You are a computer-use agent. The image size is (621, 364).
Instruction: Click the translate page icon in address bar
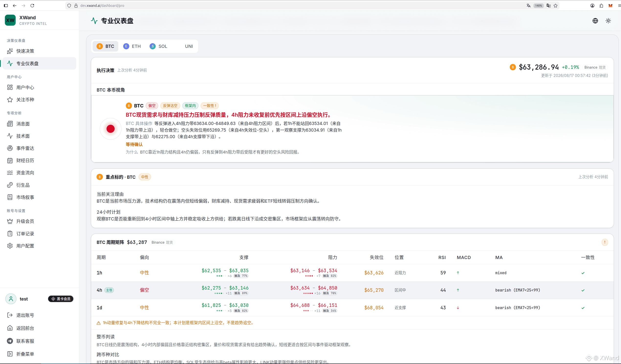528,5
